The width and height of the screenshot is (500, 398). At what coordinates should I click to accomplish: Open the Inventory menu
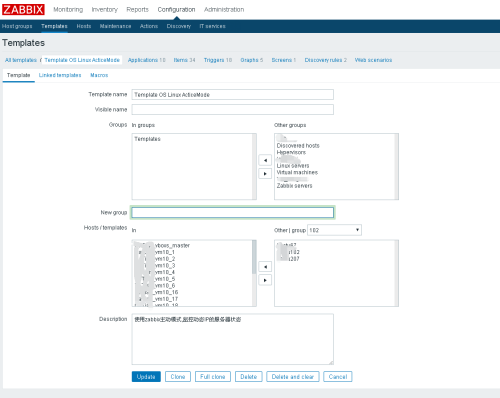105,10
